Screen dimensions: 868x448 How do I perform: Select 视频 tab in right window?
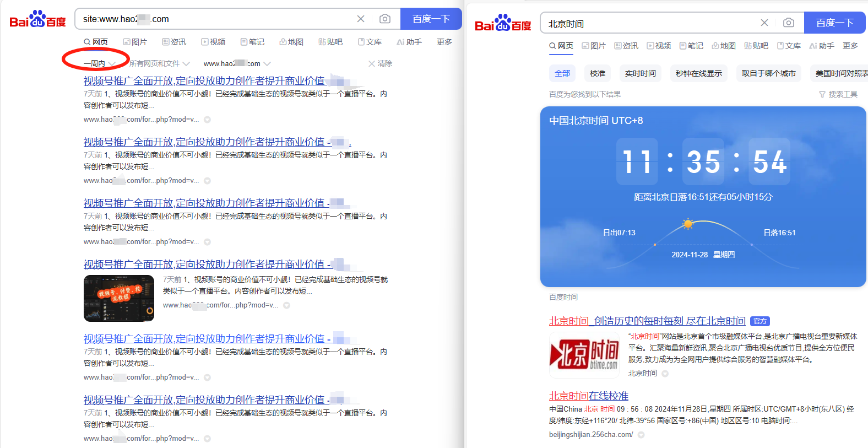pyautogui.click(x=659, y=46)
